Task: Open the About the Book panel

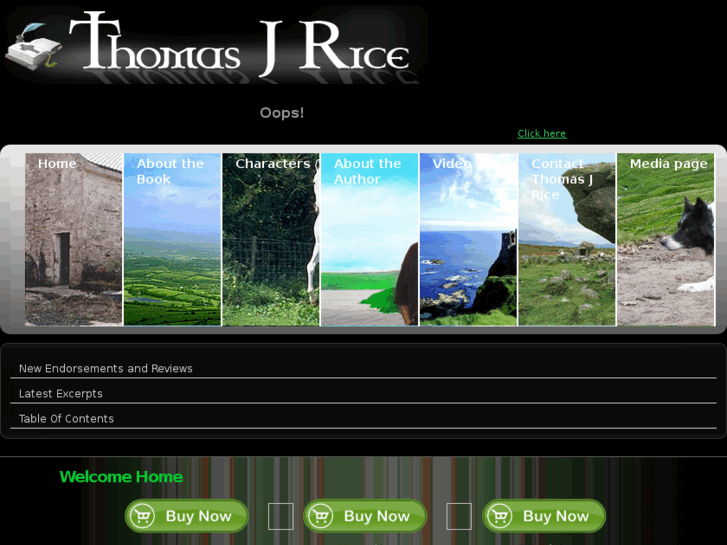Action: tap(172, 239)
